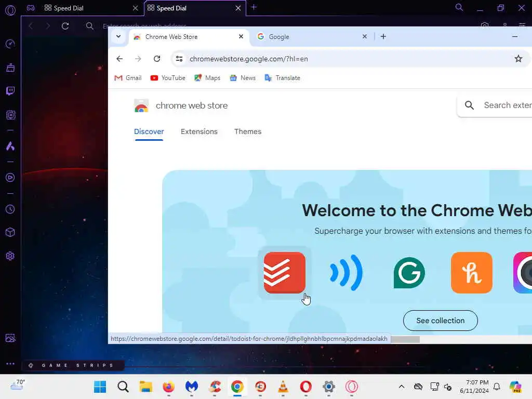
Task: Open notifications bell in system tray
Action: [497, 387]
